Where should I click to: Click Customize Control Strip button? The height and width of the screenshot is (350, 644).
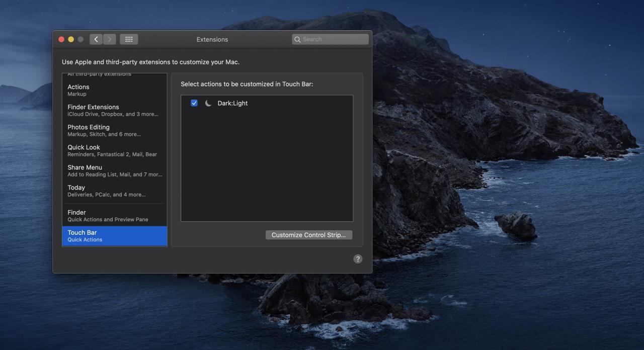[308, 235]
